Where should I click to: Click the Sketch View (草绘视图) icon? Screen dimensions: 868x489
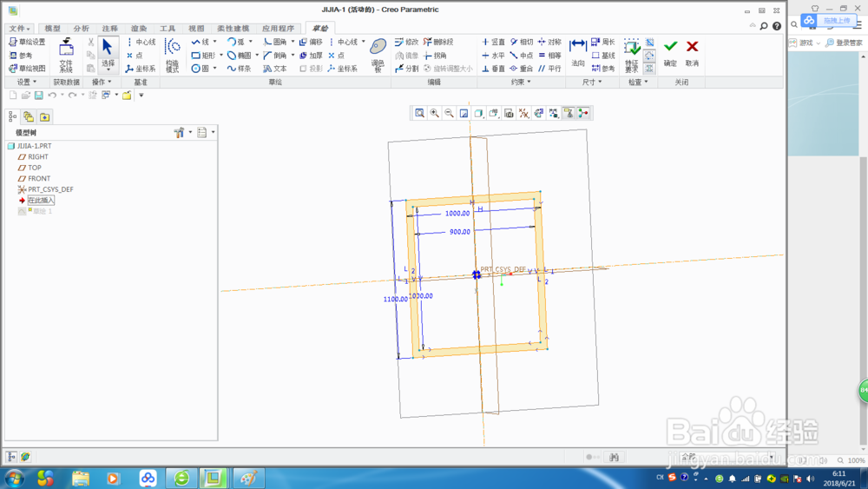[x=27, y=69]
